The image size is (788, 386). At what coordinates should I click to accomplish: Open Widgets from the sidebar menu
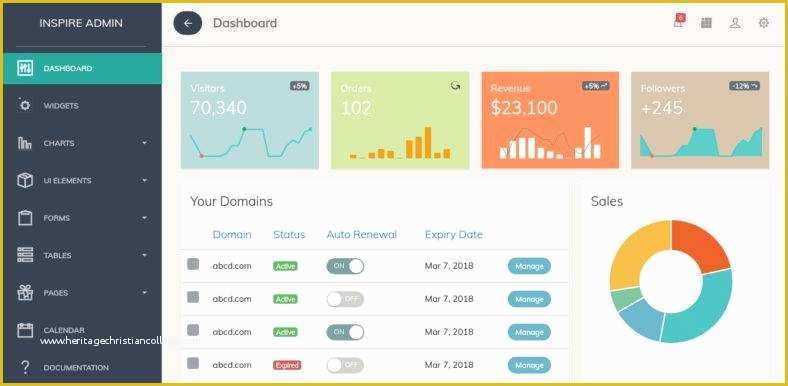point(61,106)
